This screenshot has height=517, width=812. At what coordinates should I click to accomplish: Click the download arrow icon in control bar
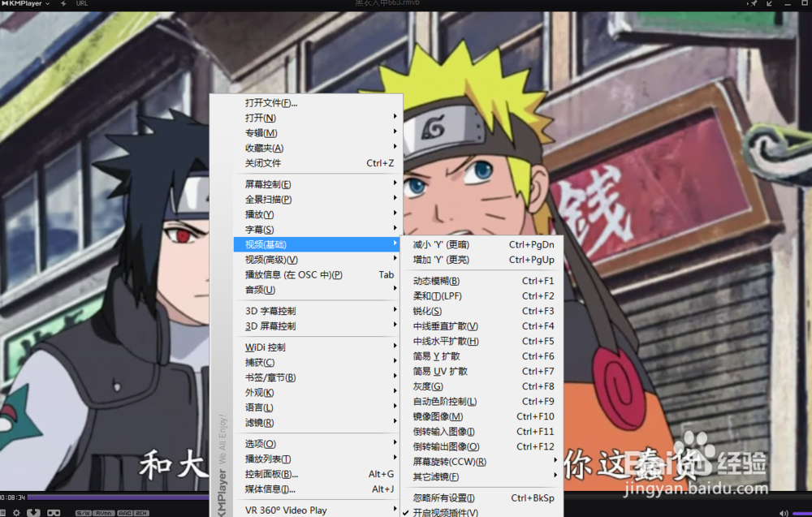pos(33,512)
